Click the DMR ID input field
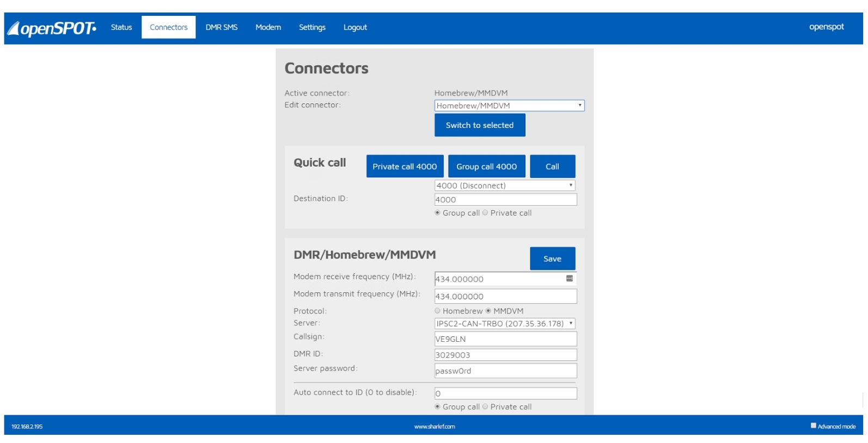Image resolution: width=868 pixels, height=443 pixels. [505, 355]
